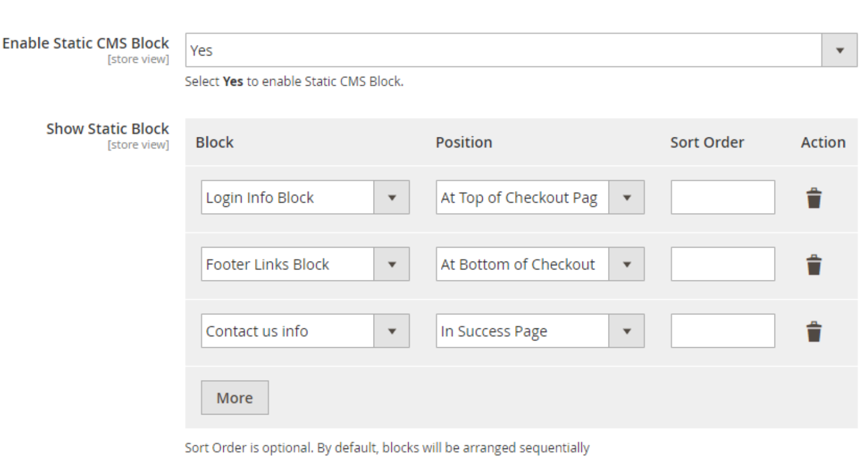Click the Show Static Block label
868x458 pixels.
(x=107, y=129)
